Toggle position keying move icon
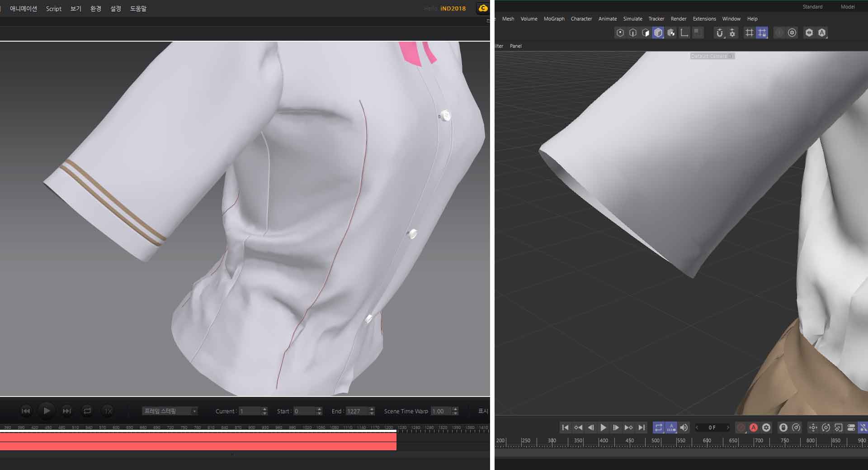 coord(813,427)
